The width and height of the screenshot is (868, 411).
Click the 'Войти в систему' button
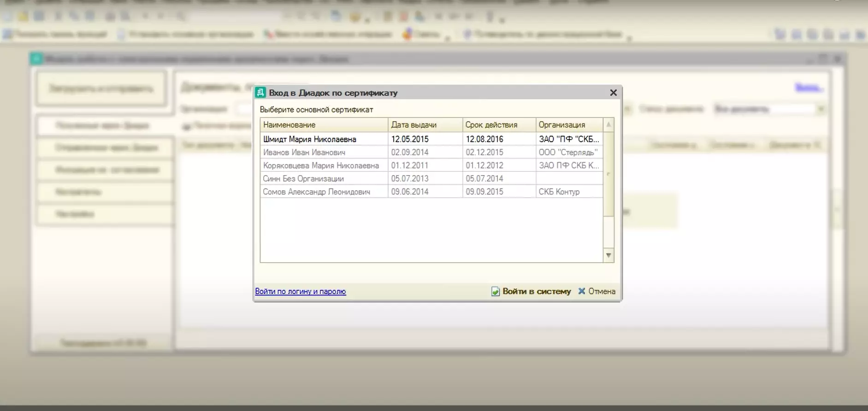point(531,291)
